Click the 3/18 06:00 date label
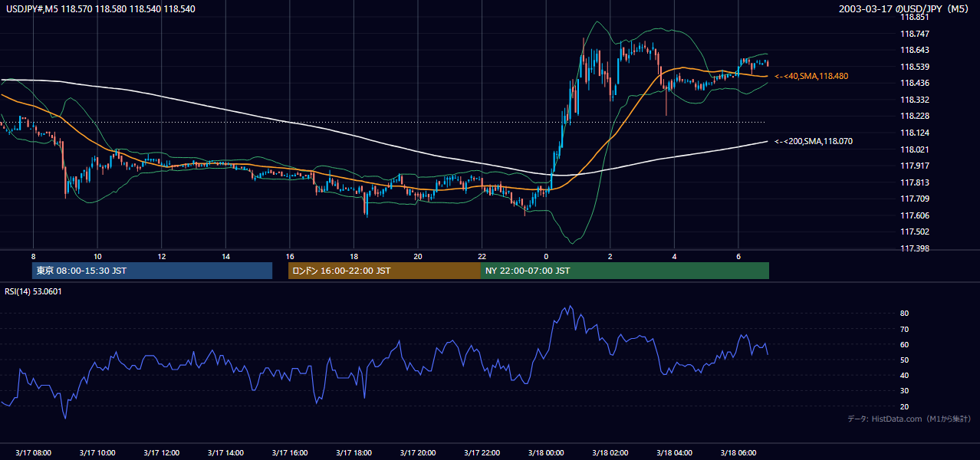This screenshot has height=460, width=980. 738,453
